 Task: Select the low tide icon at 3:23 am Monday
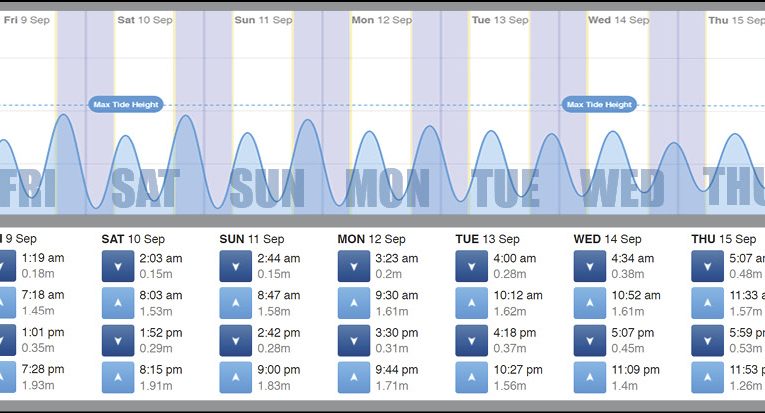click(353, 265)
